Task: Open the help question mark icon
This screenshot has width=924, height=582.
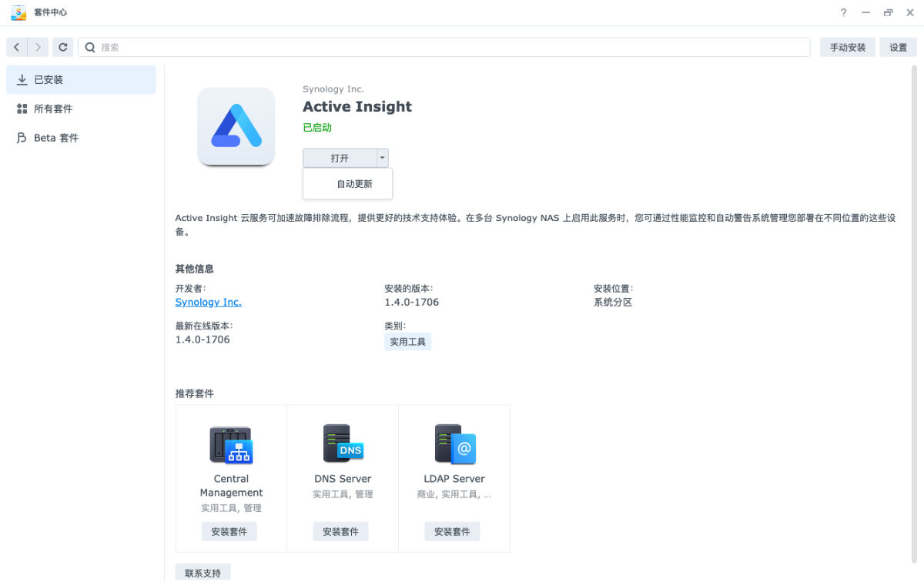Action: [843, 13]
